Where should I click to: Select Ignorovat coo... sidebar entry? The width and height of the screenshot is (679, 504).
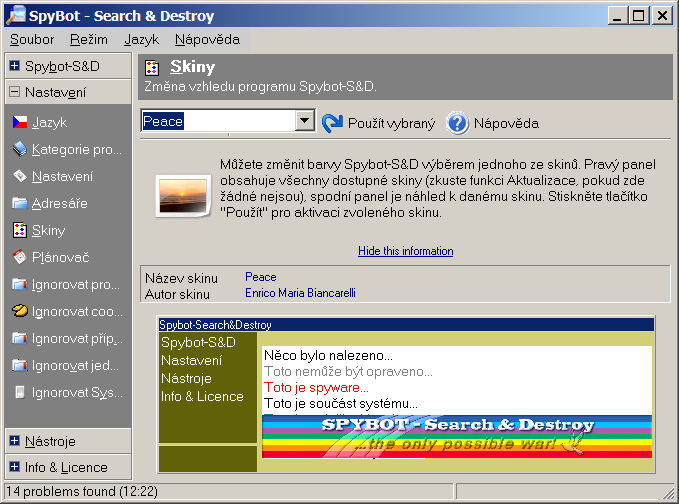(x=77, y=311)
